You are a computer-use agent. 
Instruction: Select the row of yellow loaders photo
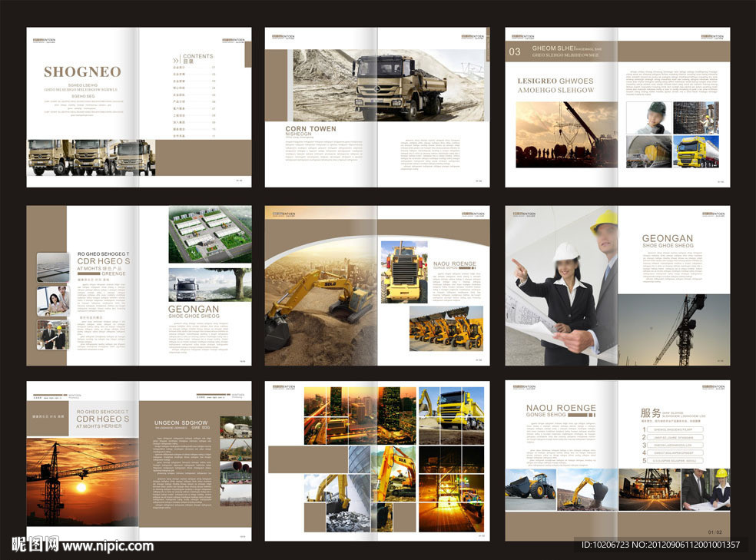446,329
